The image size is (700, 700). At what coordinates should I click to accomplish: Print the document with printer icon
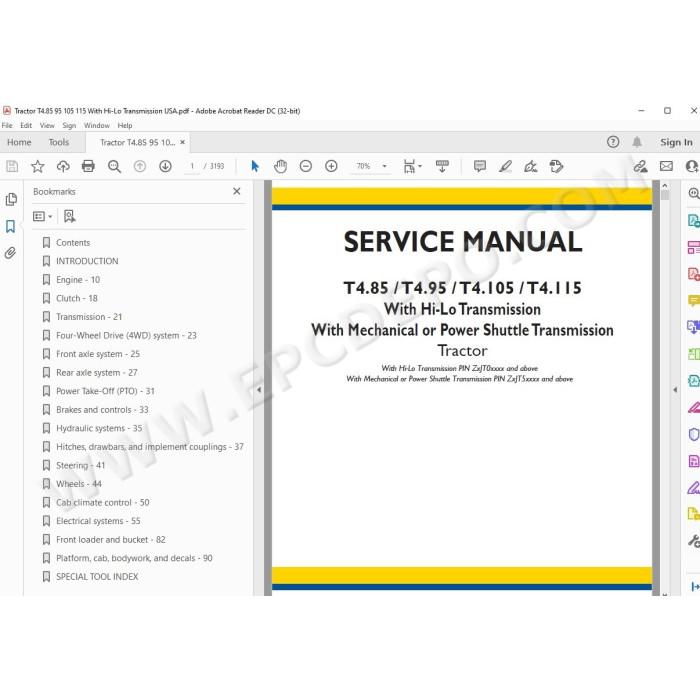[x=88, y=167]
